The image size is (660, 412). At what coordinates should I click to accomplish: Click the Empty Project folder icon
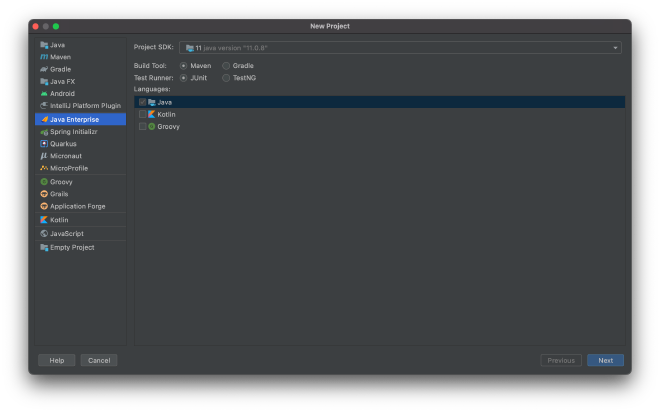point(44,247)
